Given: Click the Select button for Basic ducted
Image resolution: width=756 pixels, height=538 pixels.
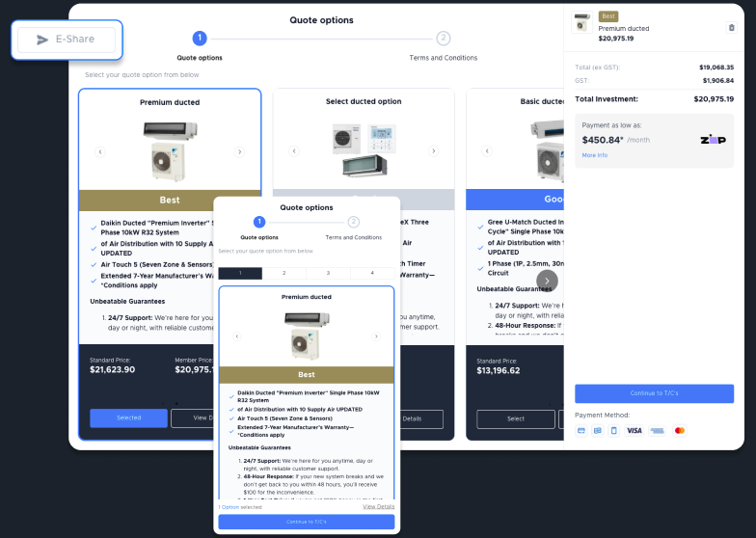Looking at the screenshot, I should point(516,418).
